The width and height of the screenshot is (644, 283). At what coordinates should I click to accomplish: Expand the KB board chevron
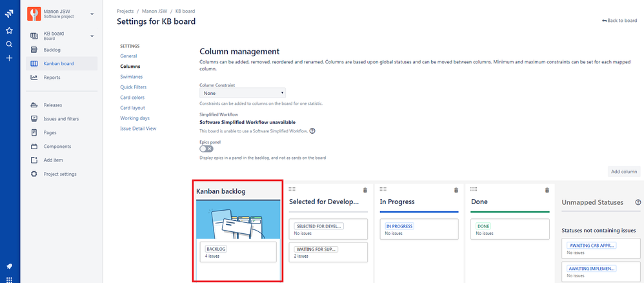92,36
